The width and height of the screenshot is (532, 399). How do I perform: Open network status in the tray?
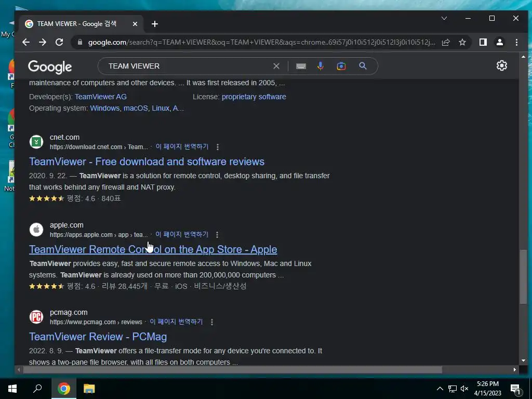pos(453,389)
